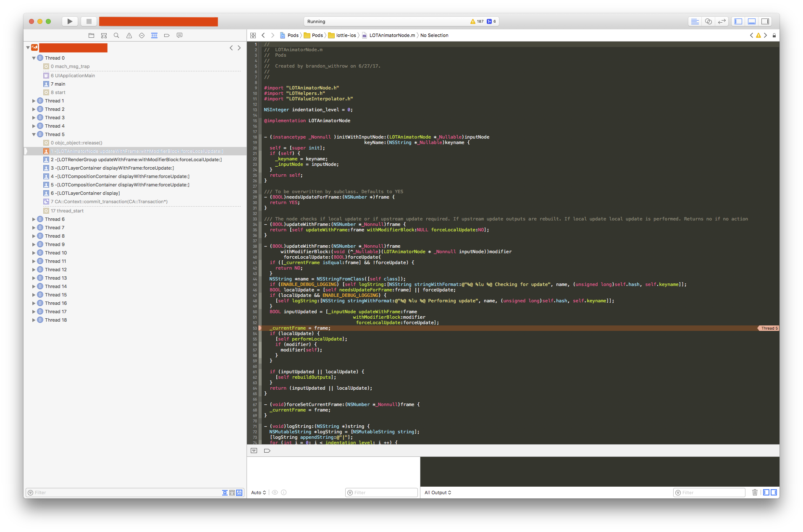This screenshot has height=532, width=803.
Task: Show the Version editor
Action: click(722, 21)
